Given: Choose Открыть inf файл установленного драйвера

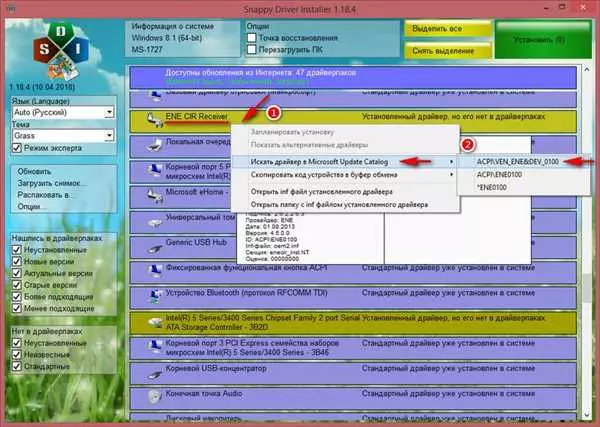Looking at the screenshot, I should coord(345,192).
